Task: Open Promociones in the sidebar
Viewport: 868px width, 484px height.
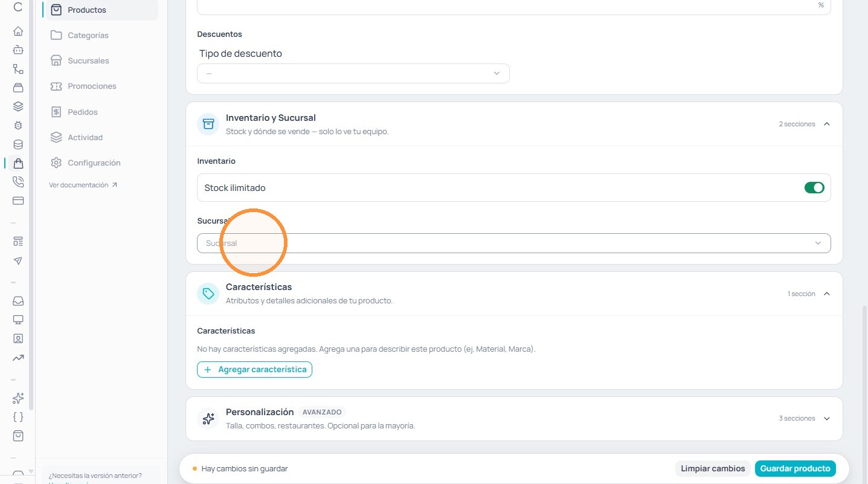Action: point(101,86)
